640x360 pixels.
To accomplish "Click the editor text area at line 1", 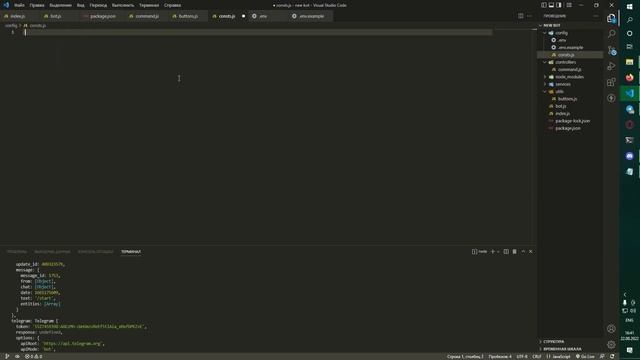I will click(x=258, y=32).
